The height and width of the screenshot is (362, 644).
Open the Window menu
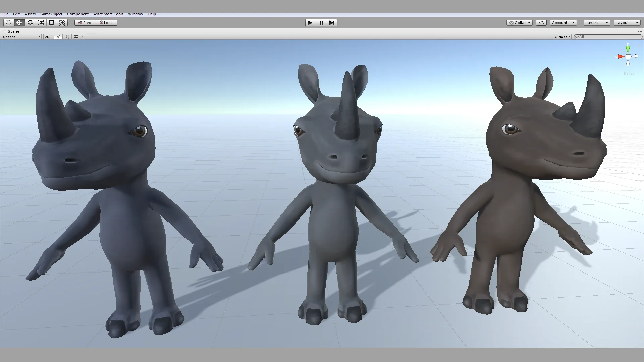click(136, 14)
